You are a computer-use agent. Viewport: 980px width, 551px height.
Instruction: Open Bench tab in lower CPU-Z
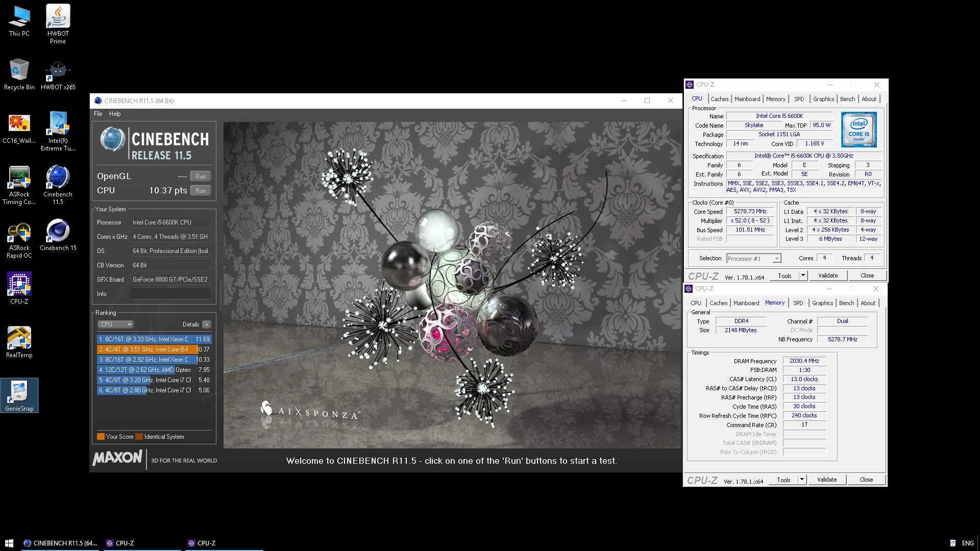click(846, 303)
